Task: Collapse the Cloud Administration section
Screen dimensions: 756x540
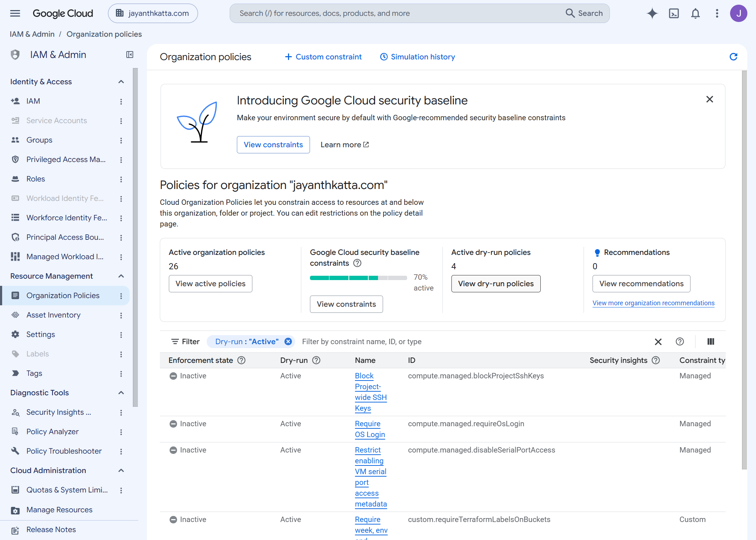Action: [x=121, y=471]
